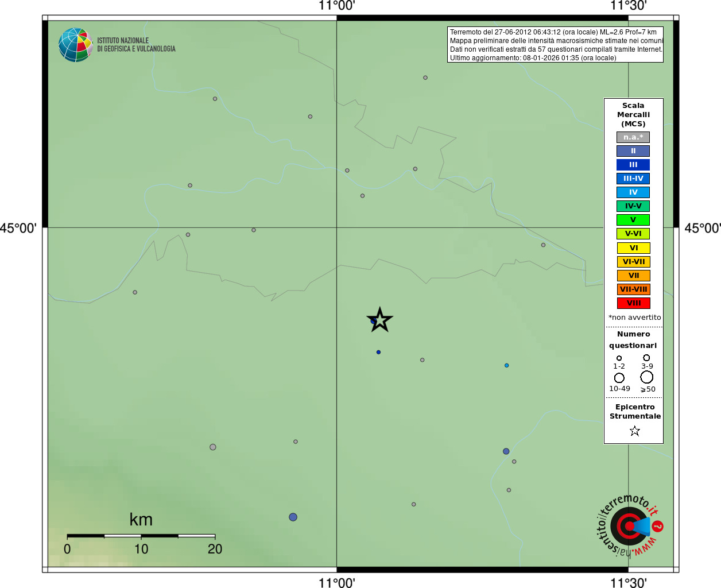Click the earthquake info text box
This screenshot has width=721, height=588.
click(x=555, y=45)
